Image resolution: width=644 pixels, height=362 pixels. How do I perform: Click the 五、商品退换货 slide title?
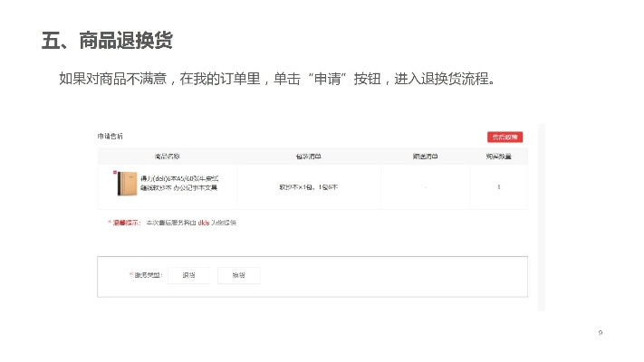106,41
